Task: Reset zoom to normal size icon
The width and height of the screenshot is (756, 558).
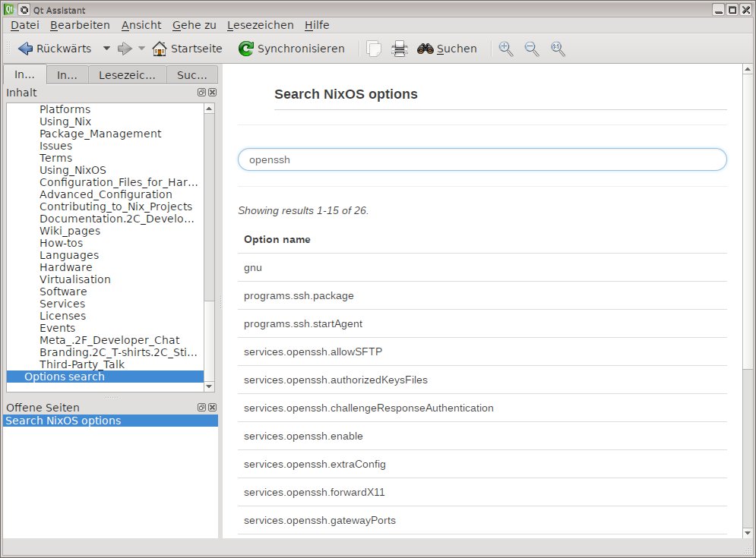Action: click(x=558, y=49)
